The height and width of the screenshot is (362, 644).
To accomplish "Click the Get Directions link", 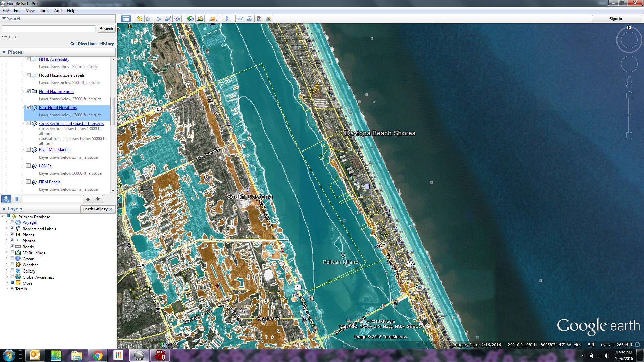I will pyautogui.click(x=84, y=44).
